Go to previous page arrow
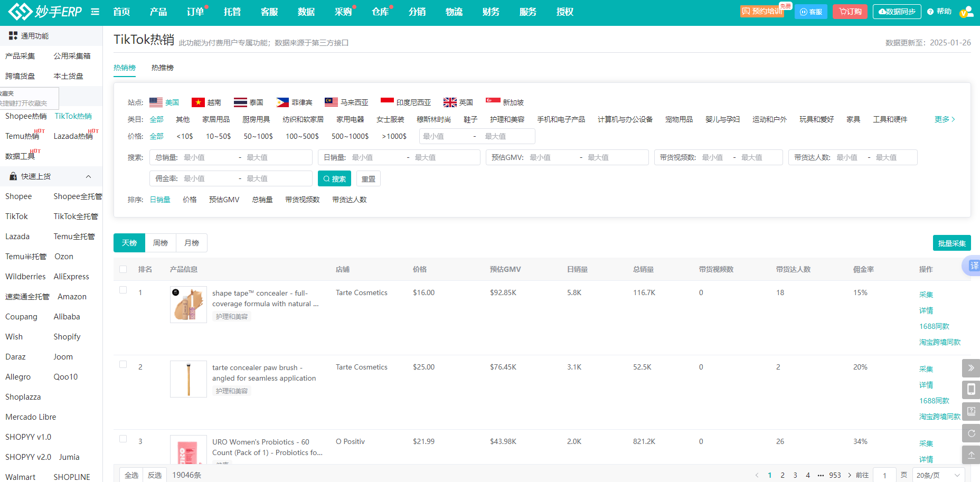The image size is (980, 482). tap(757, 475)
